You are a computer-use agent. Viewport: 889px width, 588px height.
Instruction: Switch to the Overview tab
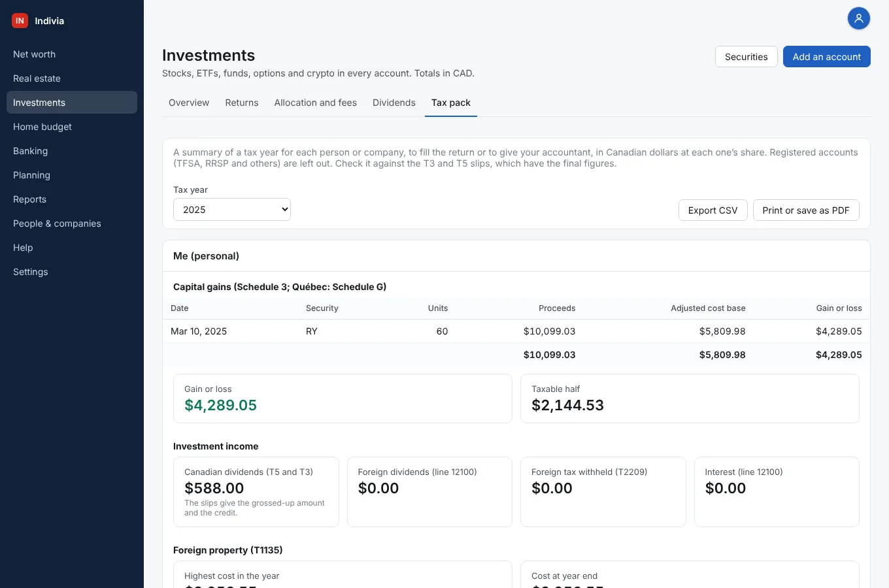pos(189,103)
